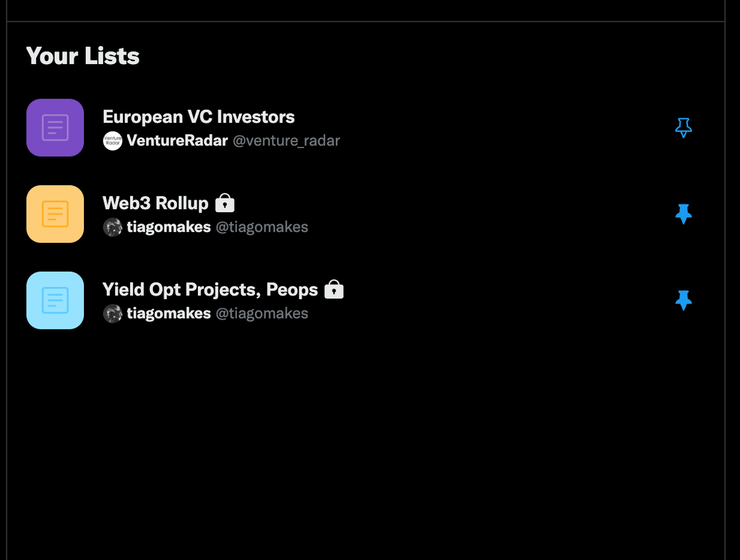Click the VentureRadar profile avatar
This screenshot has width=740, height=560.
click(112, 141)
